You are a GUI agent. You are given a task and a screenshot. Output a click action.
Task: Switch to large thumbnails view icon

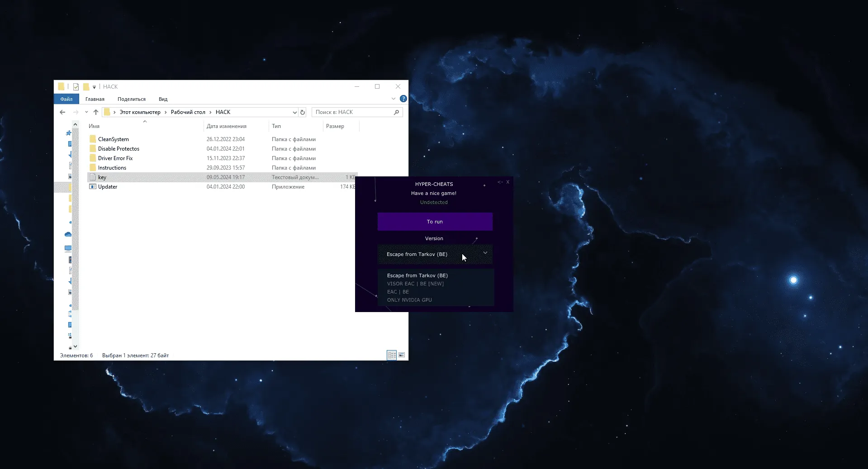point(402,355)
